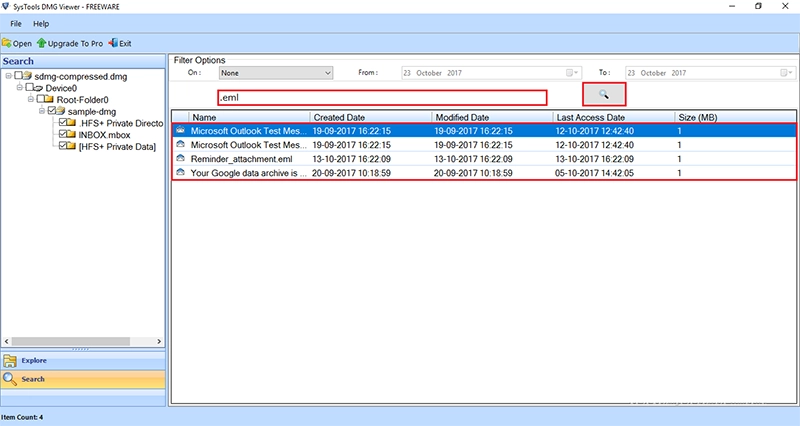Click the Open toolbar label
Viewport: 800px width, 426px height.
tap(22, 43)
